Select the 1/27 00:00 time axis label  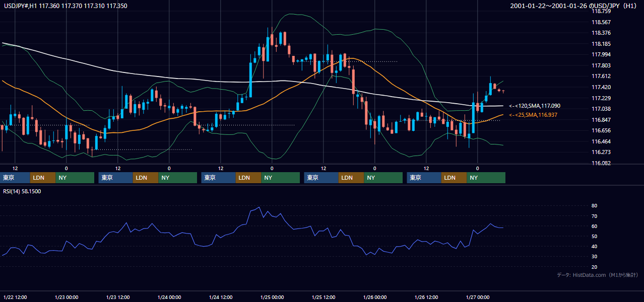[x=478, y=297]
